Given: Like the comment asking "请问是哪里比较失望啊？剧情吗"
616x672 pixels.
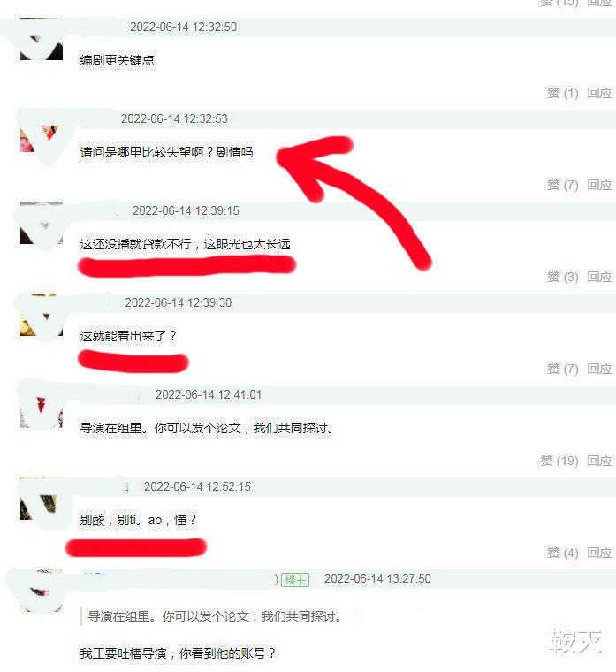Looking at the screenshot, I should tap(562, 185).
